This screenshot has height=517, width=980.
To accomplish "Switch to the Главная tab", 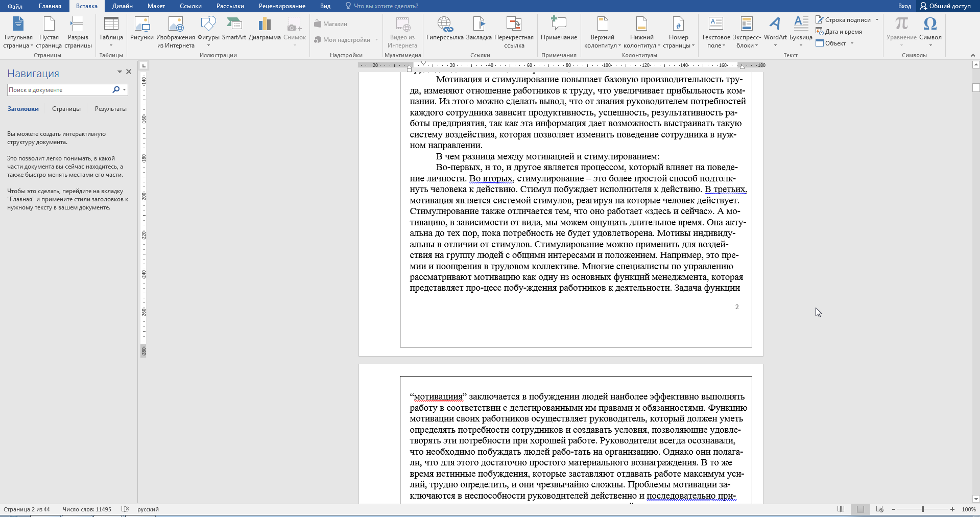I will point(50,6).
